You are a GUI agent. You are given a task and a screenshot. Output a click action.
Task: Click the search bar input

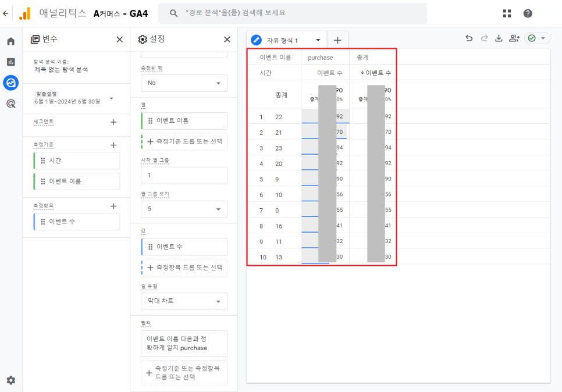coord(293,13)
